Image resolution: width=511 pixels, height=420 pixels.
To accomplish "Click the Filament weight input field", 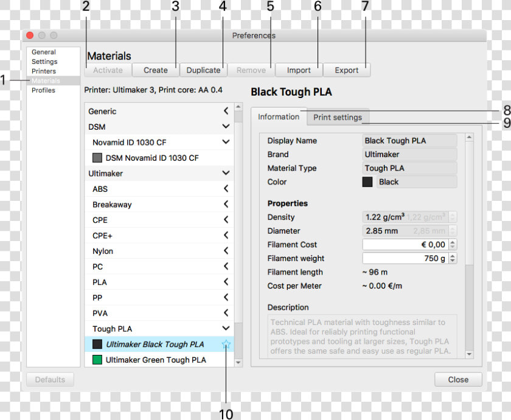I will 406,258.
